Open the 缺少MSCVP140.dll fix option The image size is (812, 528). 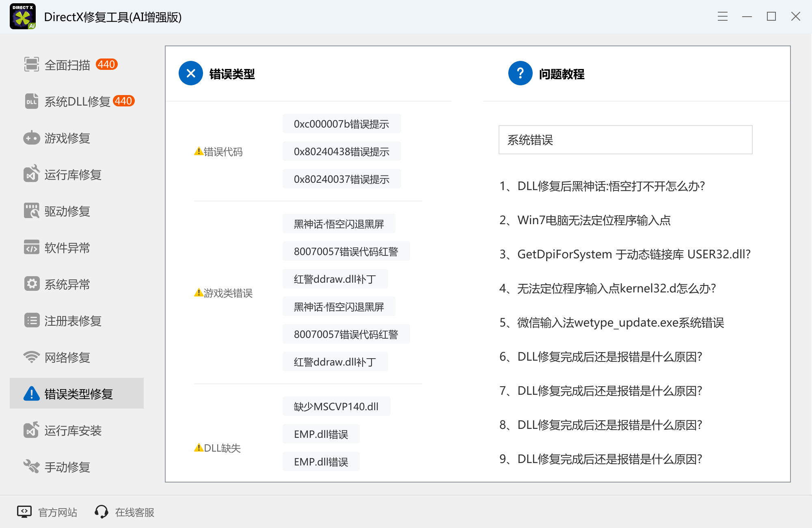[x=336, y=406]
